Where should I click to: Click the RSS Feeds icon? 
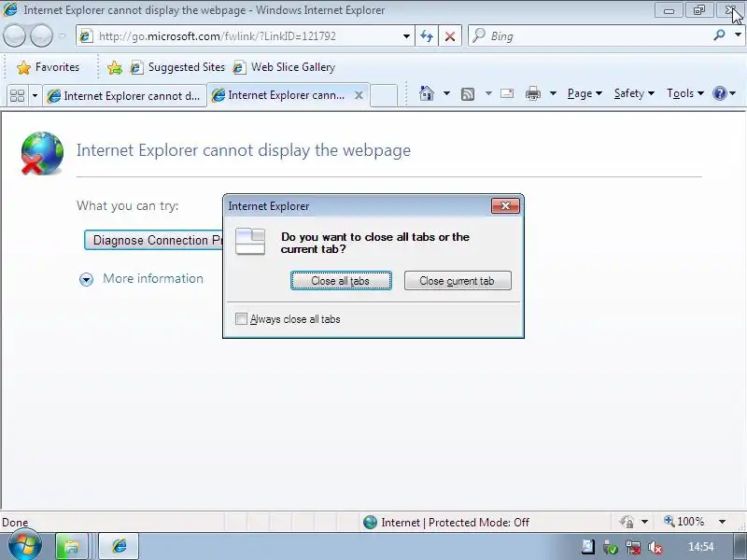468,94
